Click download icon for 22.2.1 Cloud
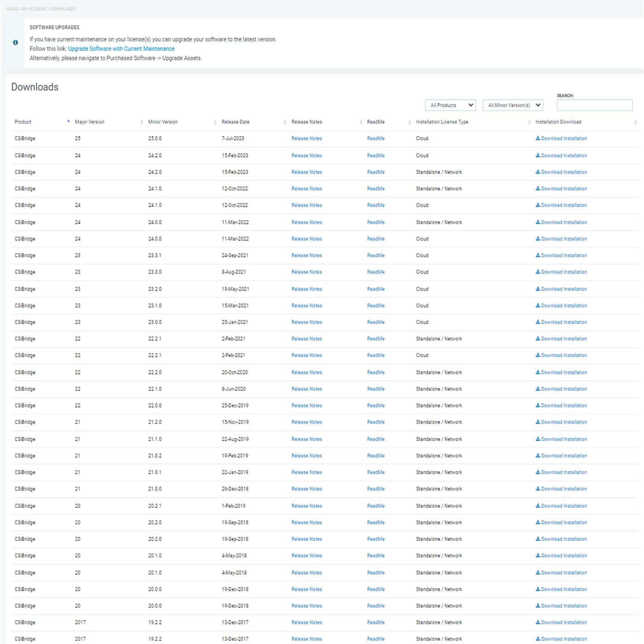 (538, 355)
